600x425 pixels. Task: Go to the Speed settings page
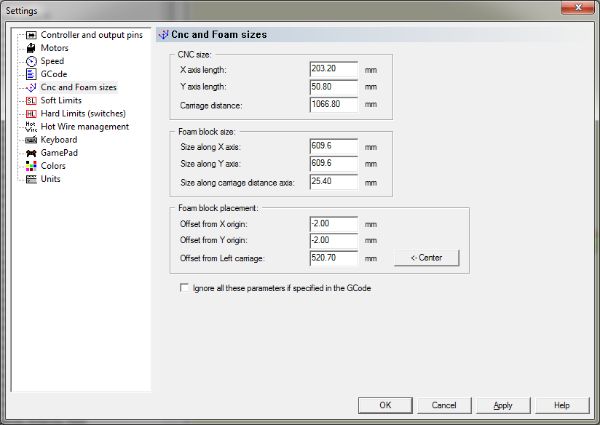[52, 61]
